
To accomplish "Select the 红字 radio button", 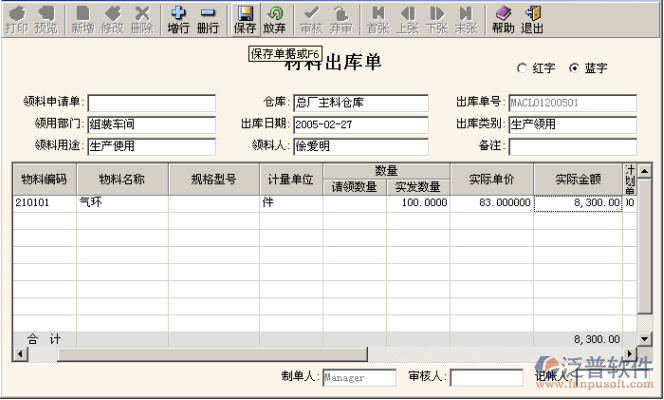I will pos(521,69).
